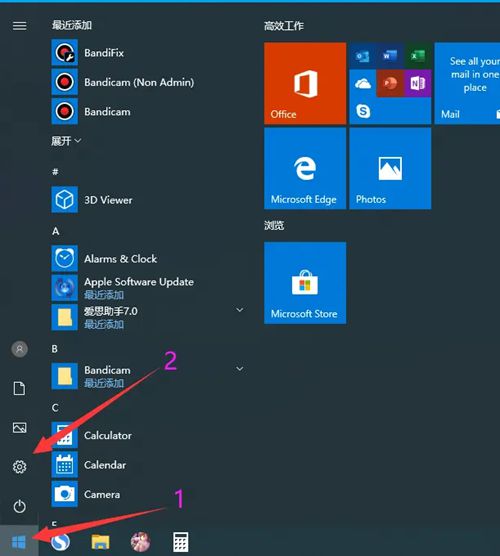This screenshot has height=556, width=500.
Task: Open the round avatar taskbar app
Action: [x=140, y=541]
